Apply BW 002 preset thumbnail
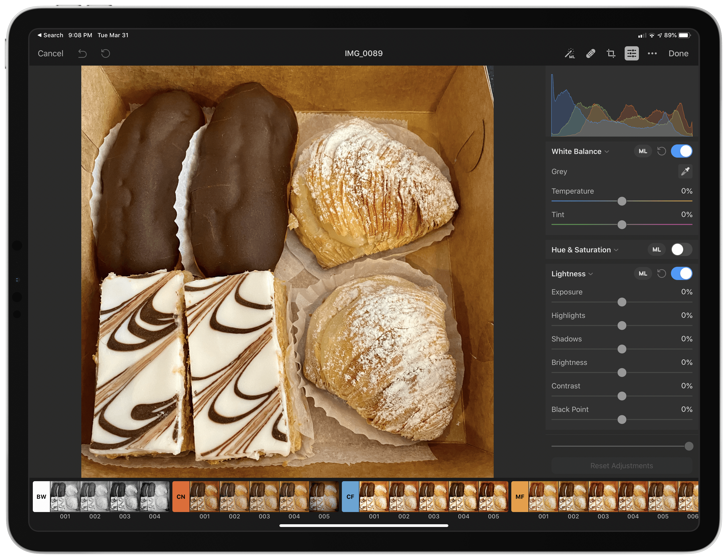The image size is (728, 560). [95, 496]
